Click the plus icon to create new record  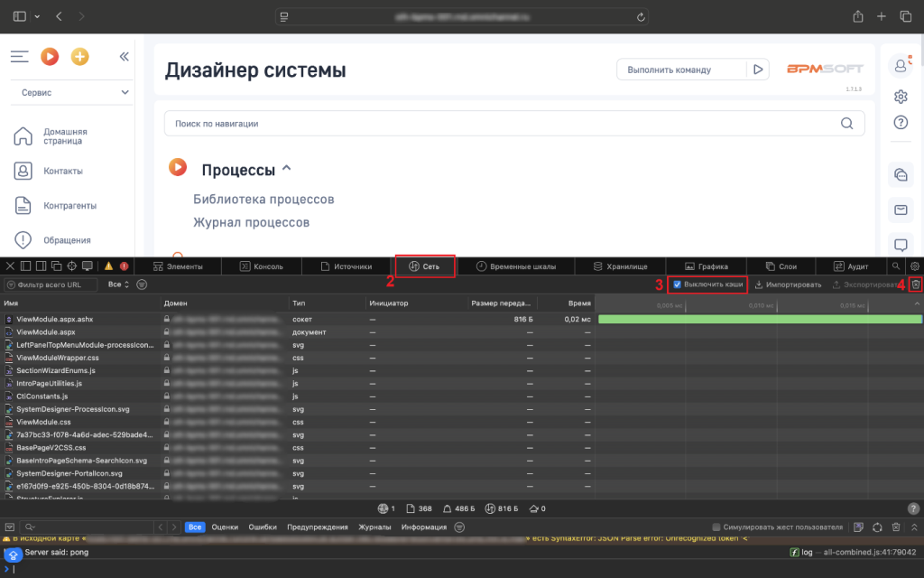pos(79,56)
